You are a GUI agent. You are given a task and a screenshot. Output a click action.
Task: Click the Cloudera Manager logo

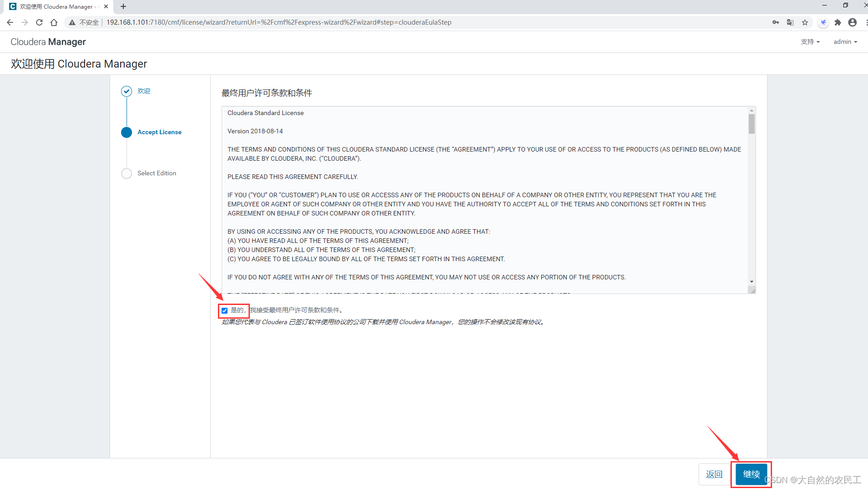[48, 42]
